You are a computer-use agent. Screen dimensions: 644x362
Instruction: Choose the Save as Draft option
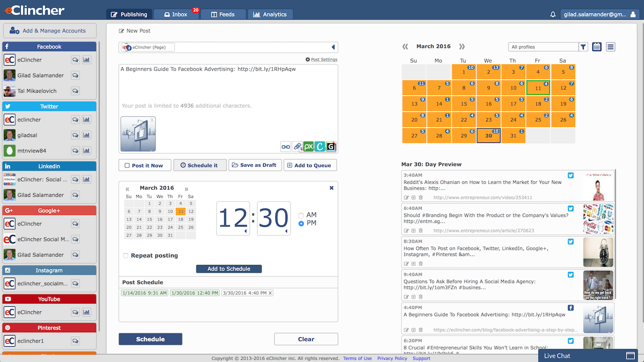[x=255, y=165]
